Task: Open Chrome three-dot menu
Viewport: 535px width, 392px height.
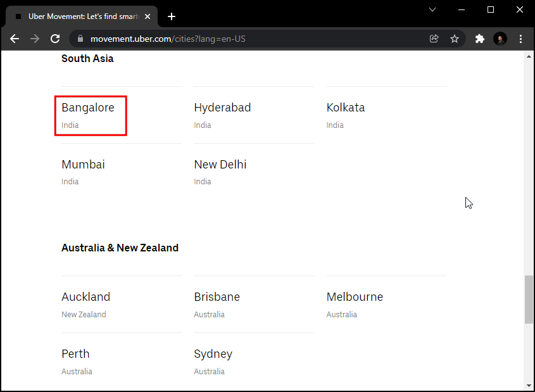Action: [520, 39]
